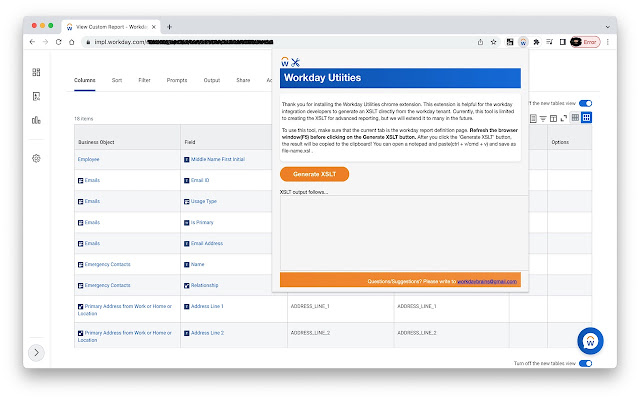Toggle the bottom new tables view switch
The width and height of the screenshot is (640, 400).
(585, 363)
